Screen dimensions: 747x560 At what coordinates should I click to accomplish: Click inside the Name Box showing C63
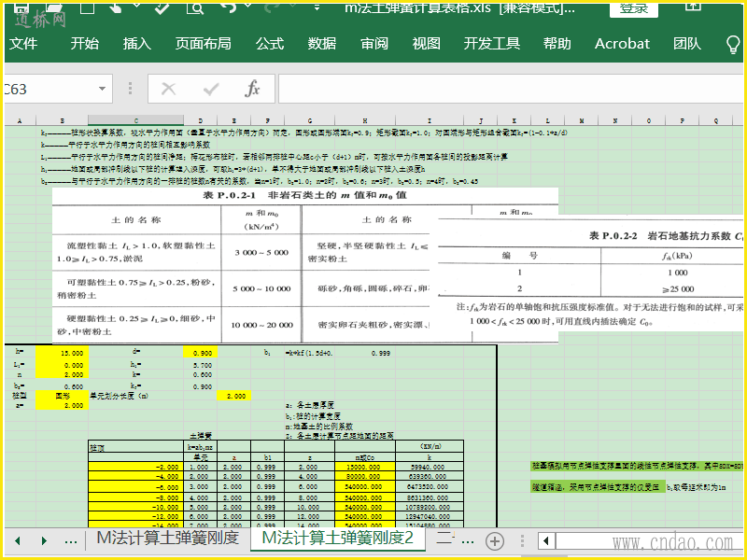point(48,89)
